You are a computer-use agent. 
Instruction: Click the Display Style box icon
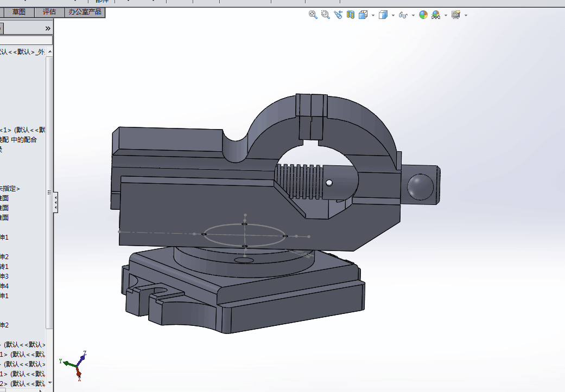(x=383, y=15)
